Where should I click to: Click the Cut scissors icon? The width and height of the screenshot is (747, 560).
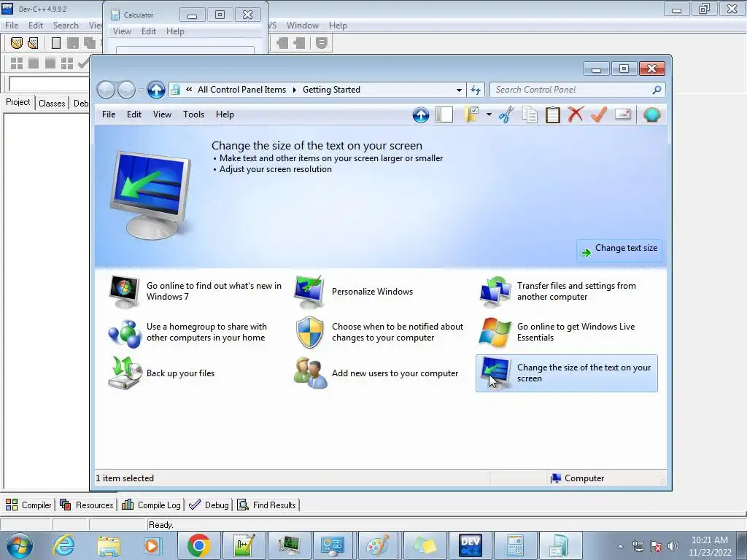[x=506, y=114]
